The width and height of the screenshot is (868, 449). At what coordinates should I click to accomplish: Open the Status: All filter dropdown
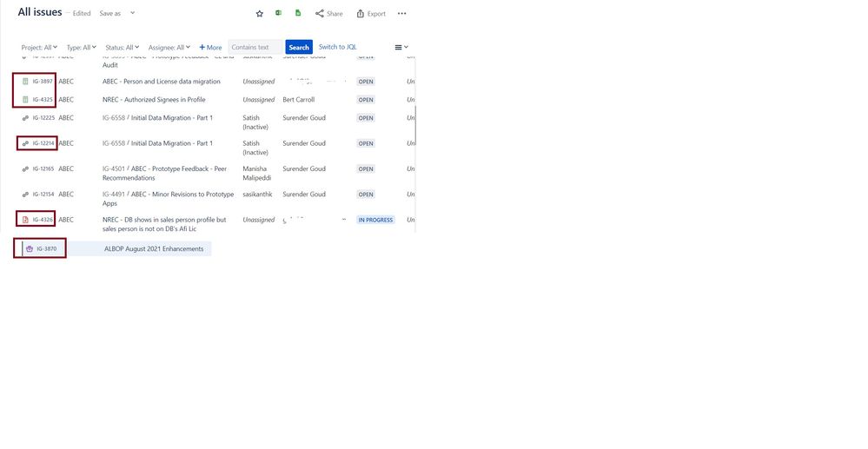(x=123, y=47)
